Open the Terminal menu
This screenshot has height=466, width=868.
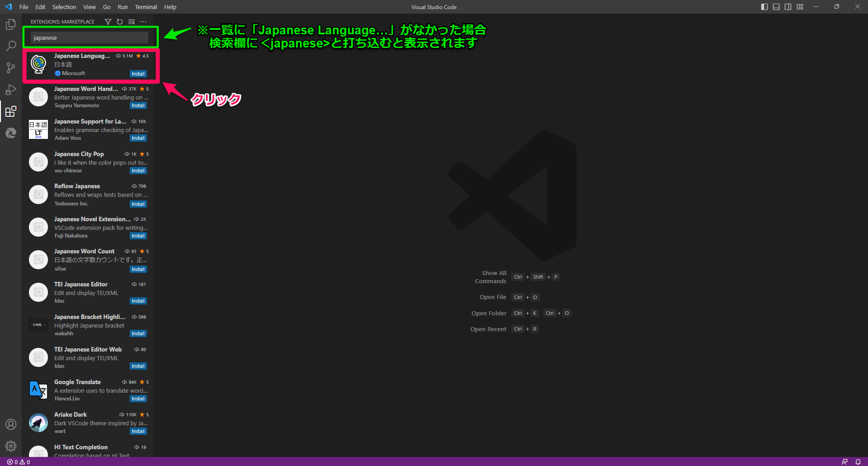click(x=146, y=7)
